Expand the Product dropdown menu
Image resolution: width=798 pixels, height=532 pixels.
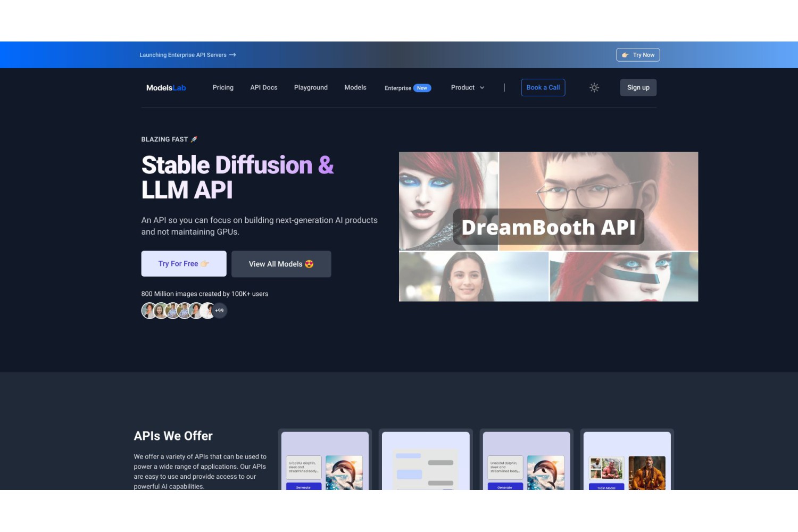click(468, 88)
